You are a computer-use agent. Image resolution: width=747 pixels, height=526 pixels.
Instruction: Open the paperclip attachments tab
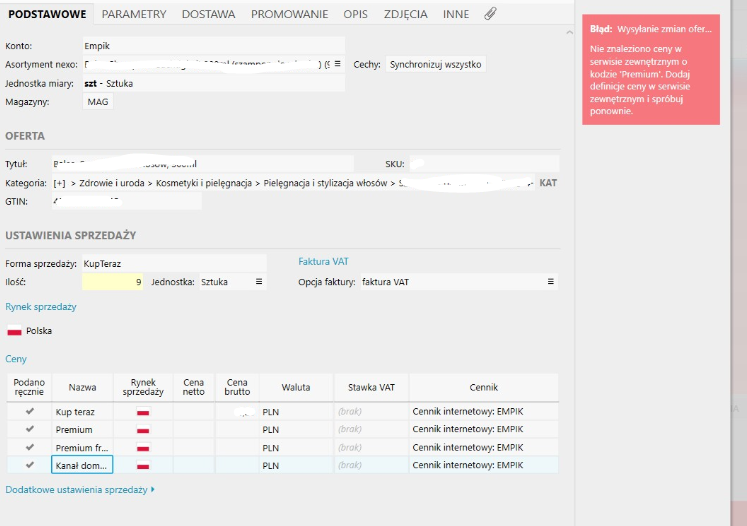point(490,14)
